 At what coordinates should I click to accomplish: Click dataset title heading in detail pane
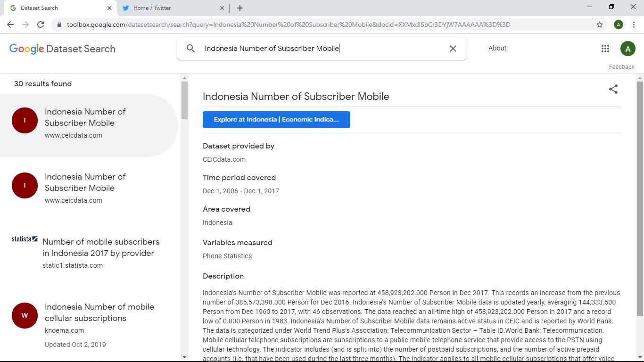pyautogui.click(x=296, y=97)
